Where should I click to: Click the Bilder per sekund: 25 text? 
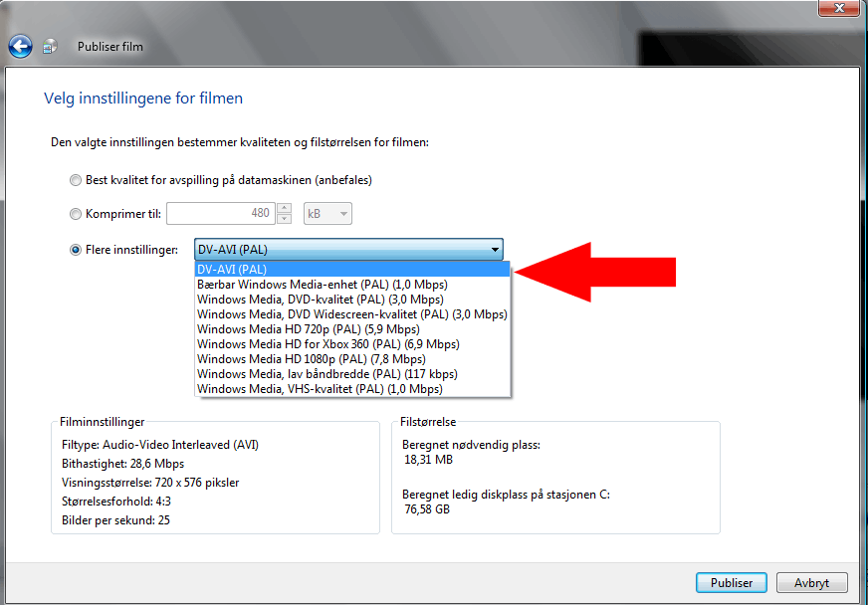(x=115, y=520)
